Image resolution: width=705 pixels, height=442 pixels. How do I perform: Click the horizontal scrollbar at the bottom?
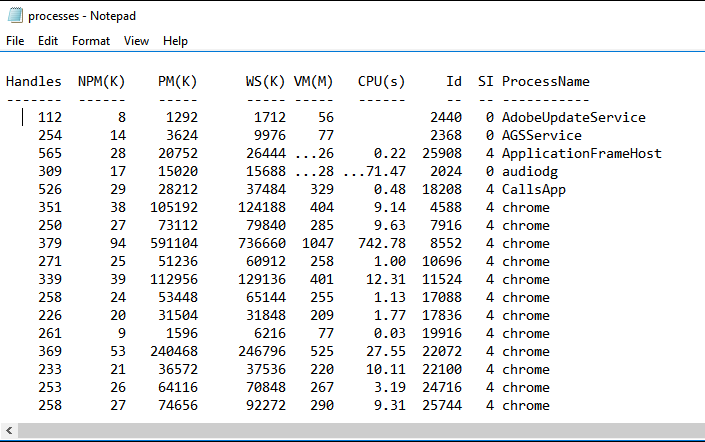point(350,431)
